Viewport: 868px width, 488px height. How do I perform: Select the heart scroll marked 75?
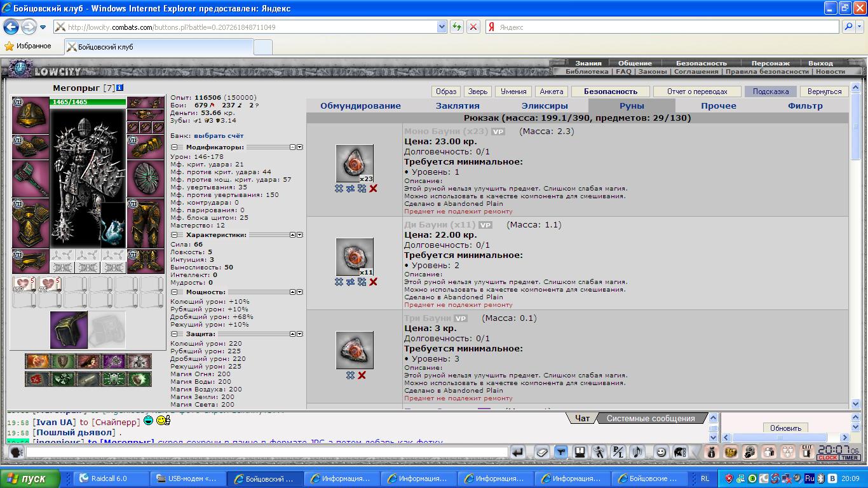coord(50,285)
